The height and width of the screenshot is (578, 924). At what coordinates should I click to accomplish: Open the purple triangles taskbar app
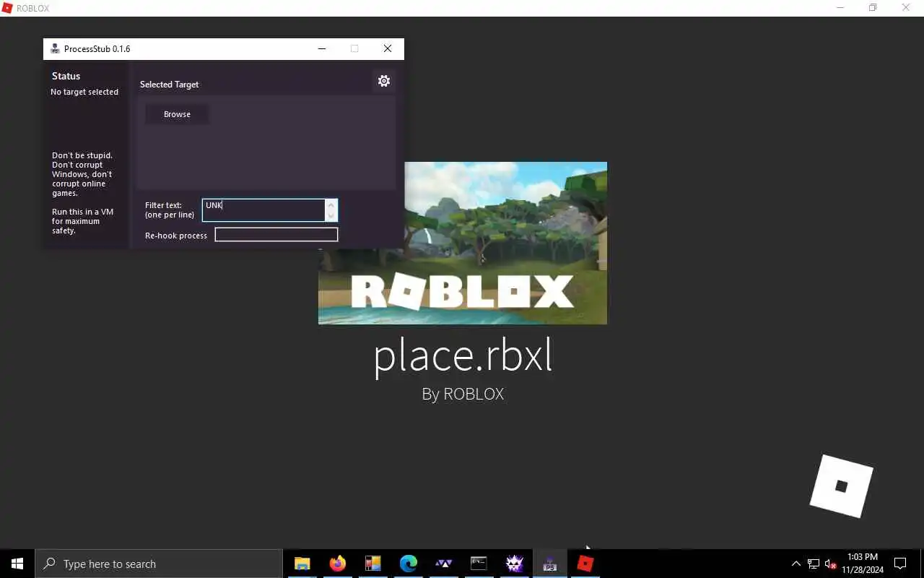[x=443, y=564]
